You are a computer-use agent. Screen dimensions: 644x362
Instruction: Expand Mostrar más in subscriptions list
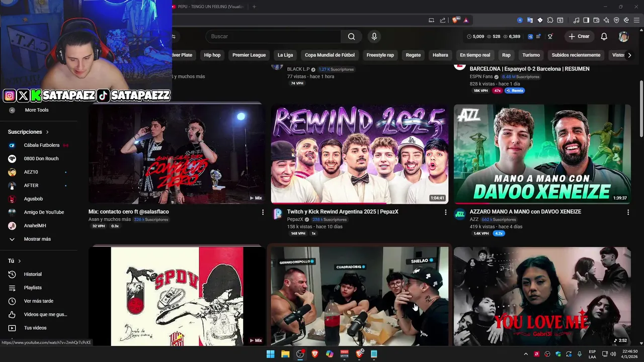pyautogui.click(x=37, y=239)
